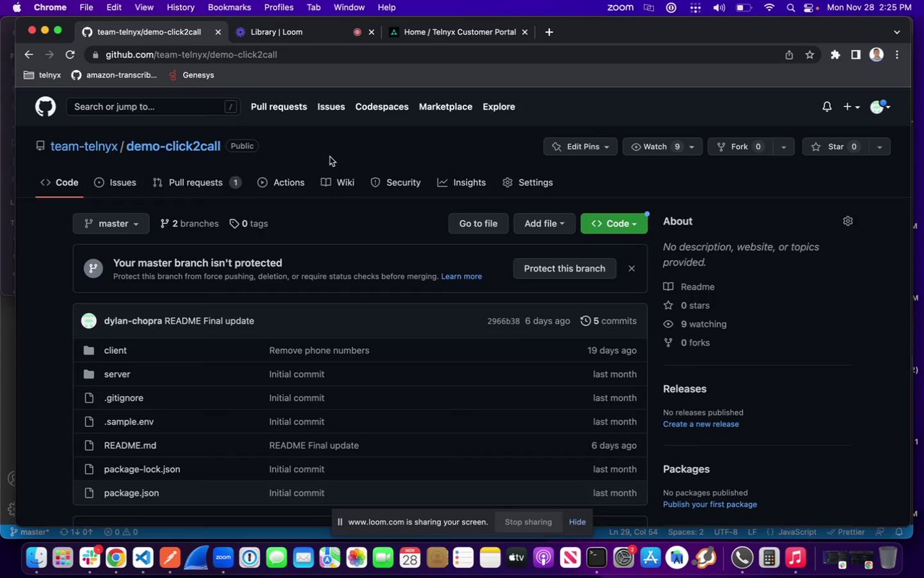
Task: Click the Watch button
Action: [655, 147]
